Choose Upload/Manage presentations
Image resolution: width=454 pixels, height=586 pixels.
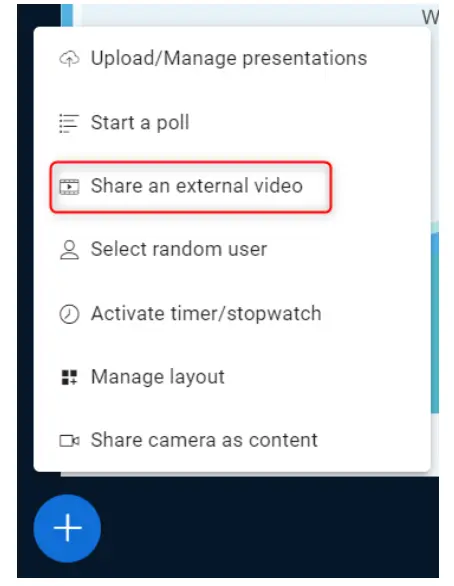point(229,58)
